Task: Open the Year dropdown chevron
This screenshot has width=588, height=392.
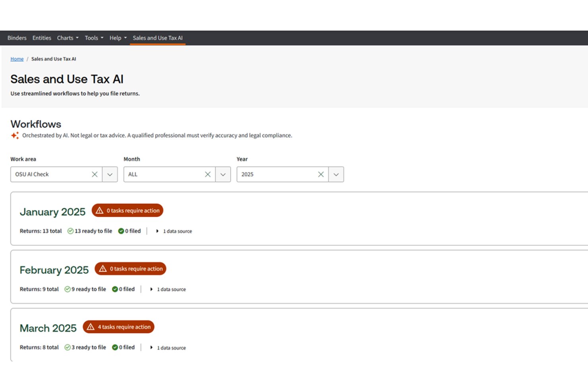Action: (x=336, y=174)
